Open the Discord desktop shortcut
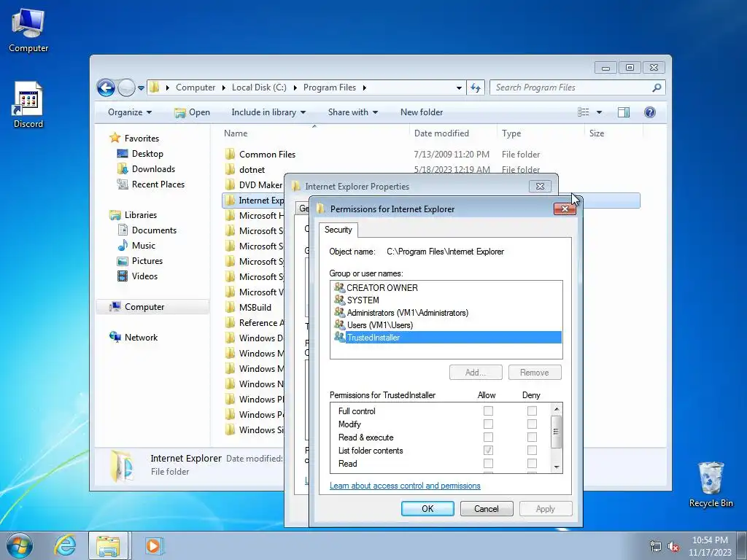This screenshot has width=747, height=560. coord(28,105)
